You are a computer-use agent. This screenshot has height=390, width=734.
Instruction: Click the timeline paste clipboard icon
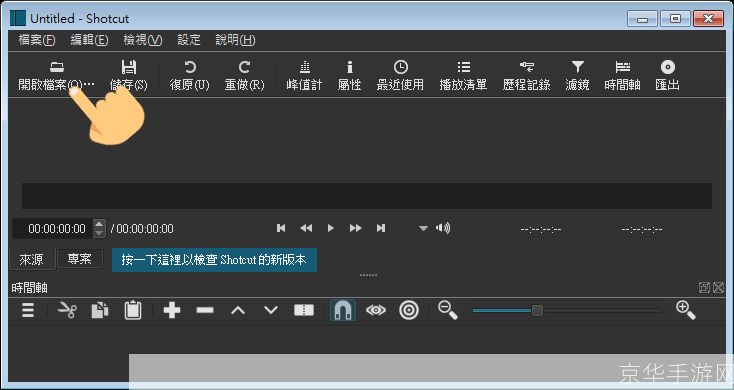tap(133, 310)
